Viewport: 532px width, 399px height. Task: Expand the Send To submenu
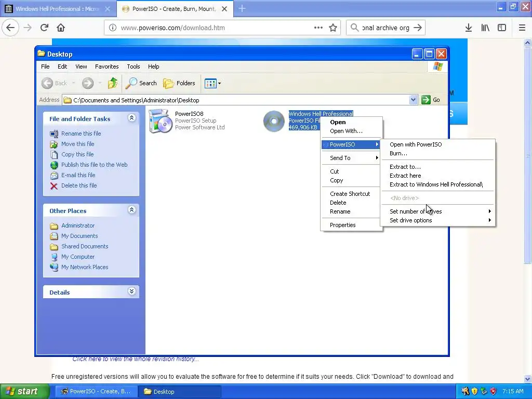352,158
